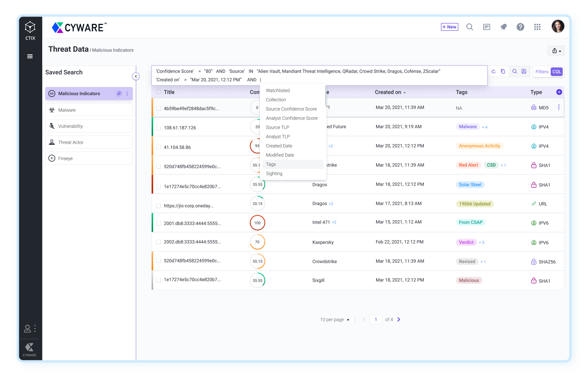Open the 10 per page dropdown

click(x=335, y=320)
